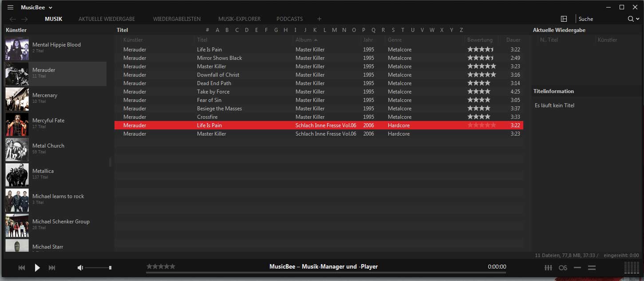This screenshot has height=281, width=644.
Task: Jump to letter Z in the alphabet bar
Action: 461,30
